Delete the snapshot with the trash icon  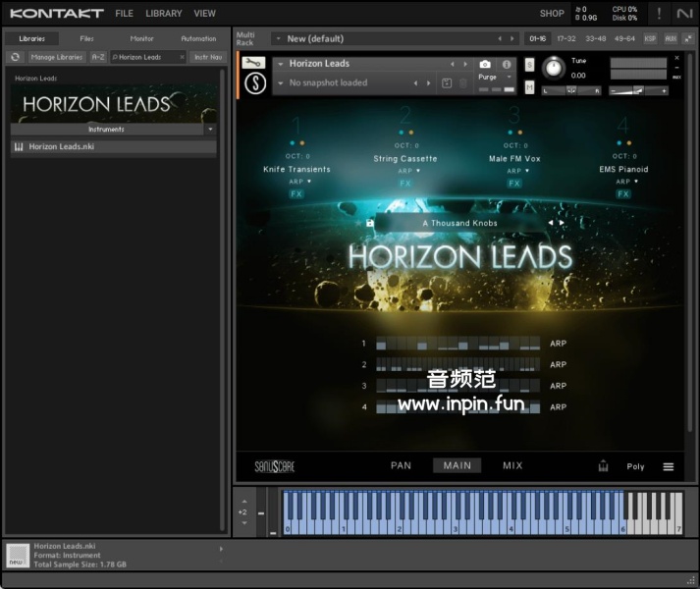coord(463,83)
